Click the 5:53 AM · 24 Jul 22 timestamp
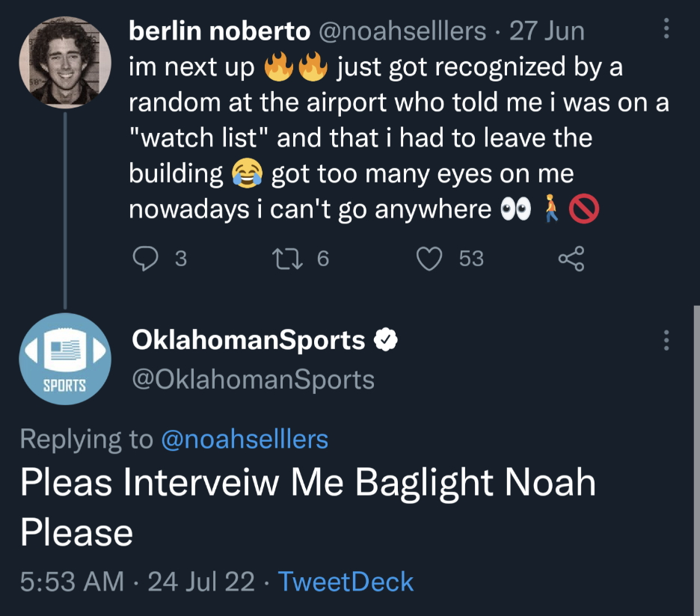This screenshot has width=700, height=616. click(x=137, y=582)
